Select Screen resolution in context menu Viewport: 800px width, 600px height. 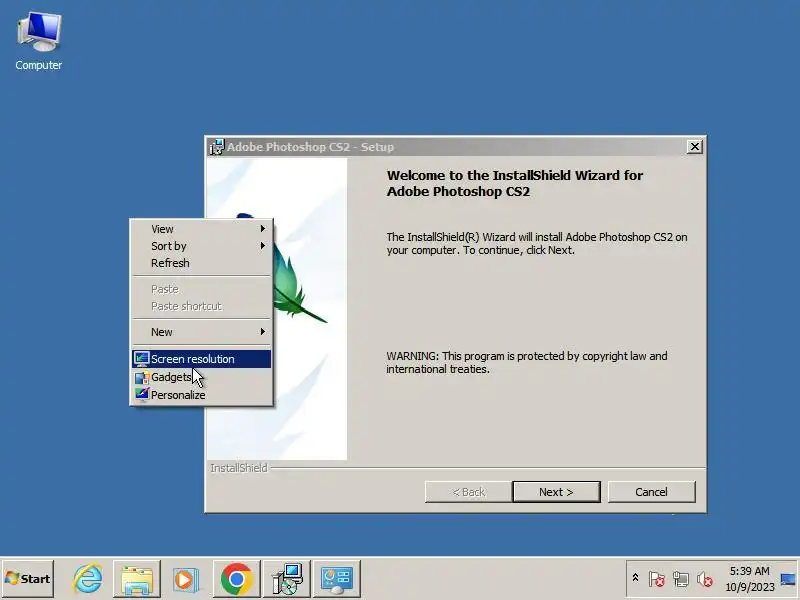tap(202, 359)
